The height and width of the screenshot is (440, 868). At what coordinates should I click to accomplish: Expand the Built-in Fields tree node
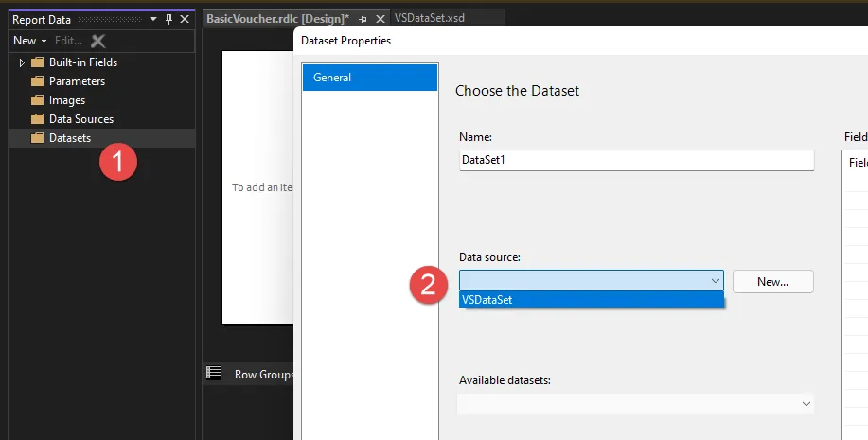(x=22, y=62)
